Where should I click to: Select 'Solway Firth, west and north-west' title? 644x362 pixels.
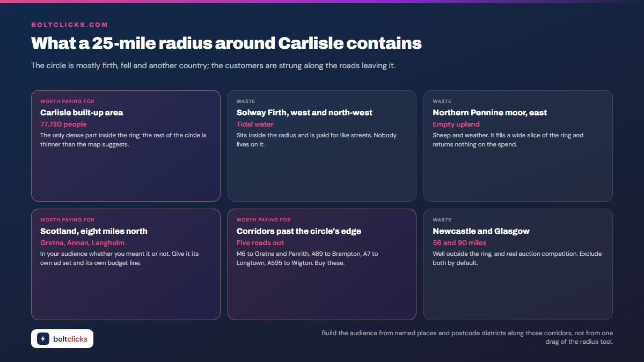304,113
